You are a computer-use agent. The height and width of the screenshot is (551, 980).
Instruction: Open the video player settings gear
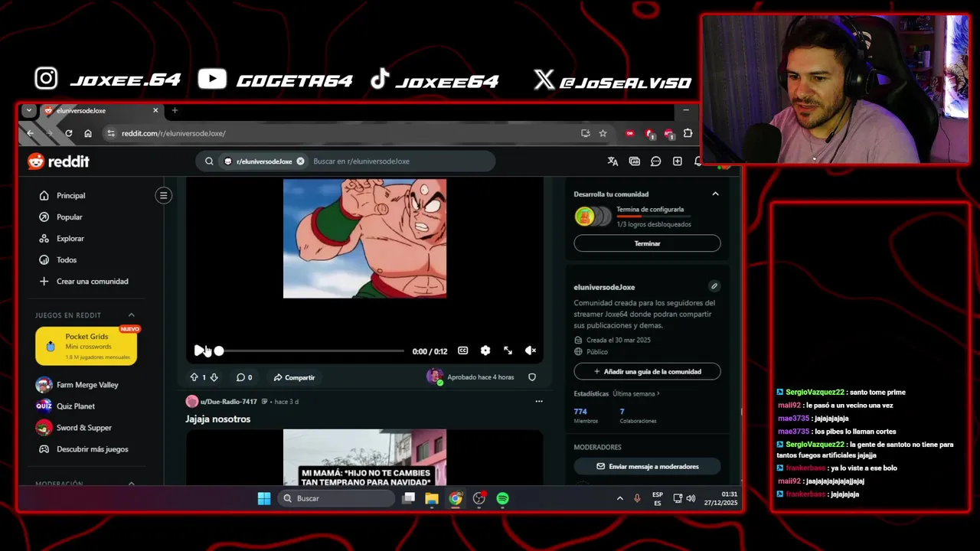[x=485, y=350]
